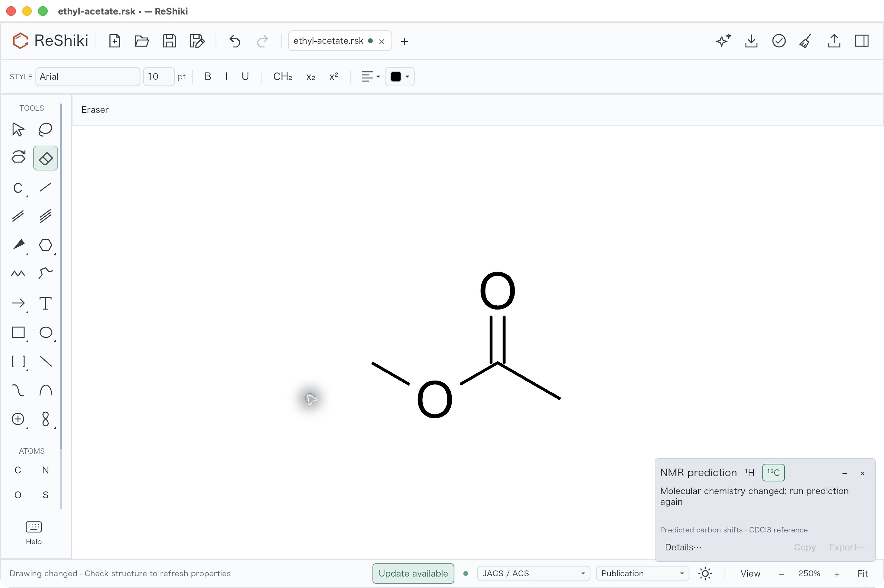The height and width of the screenshot is (588, 884).
Task: Choose the double bond tool
Action: click(18, 216)
